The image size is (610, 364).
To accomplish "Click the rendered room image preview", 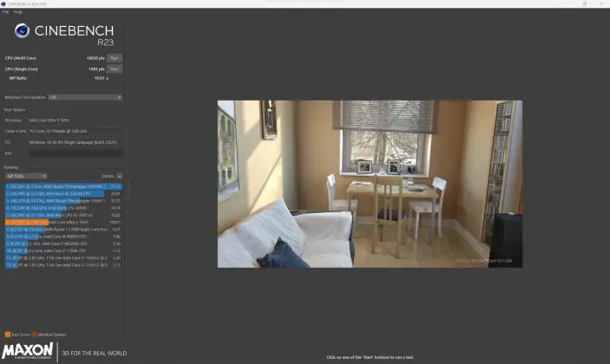I will 370,184.
